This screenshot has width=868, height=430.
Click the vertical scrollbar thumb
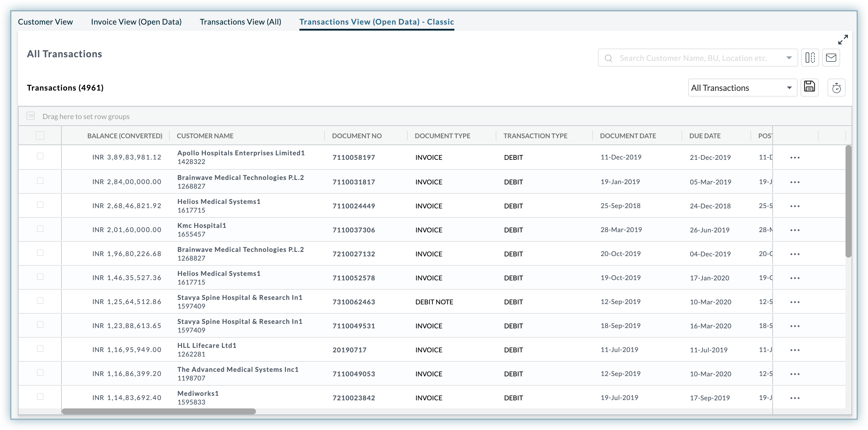848,201
